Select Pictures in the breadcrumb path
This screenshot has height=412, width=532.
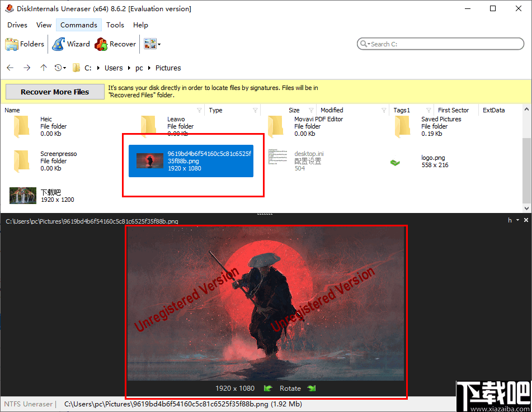click(x=168, y=68)
